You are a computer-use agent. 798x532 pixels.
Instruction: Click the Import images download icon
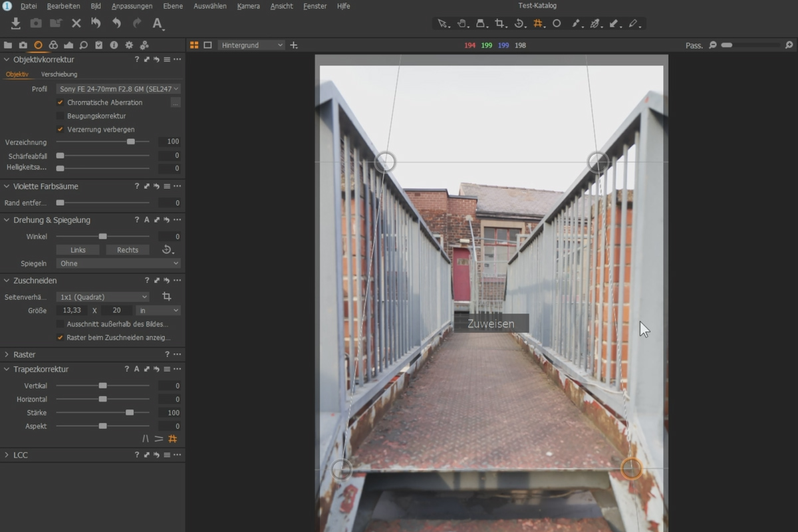(16, 23)
